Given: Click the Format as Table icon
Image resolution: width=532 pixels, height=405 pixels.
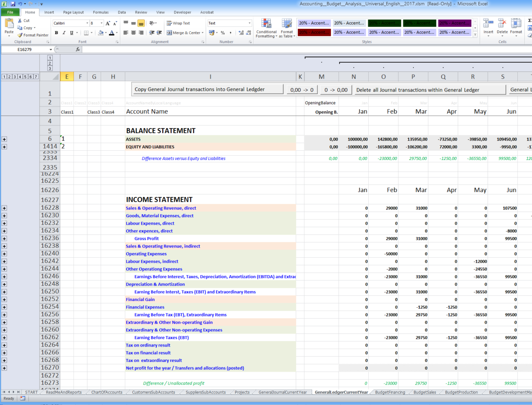Looking at the screenshot, I should coord(287,28).
